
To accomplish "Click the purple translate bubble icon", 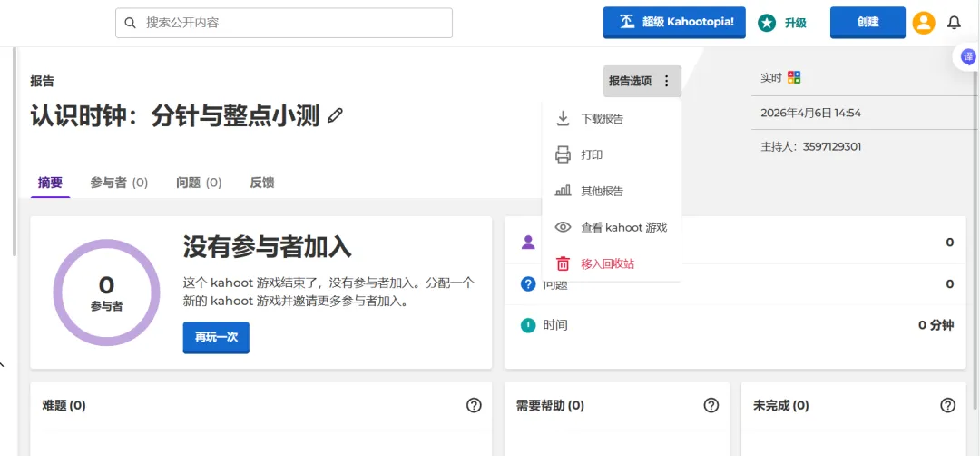I will click(968, 57).
